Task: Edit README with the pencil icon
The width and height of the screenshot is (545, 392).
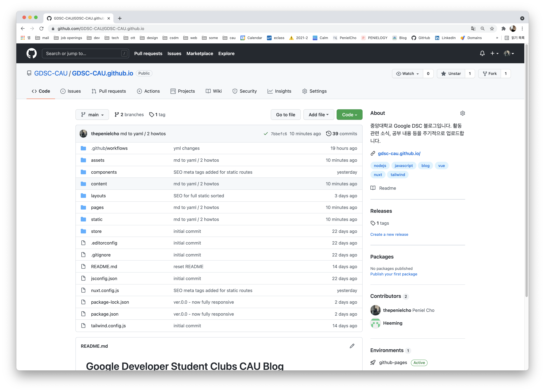Action: pos(352,346)
